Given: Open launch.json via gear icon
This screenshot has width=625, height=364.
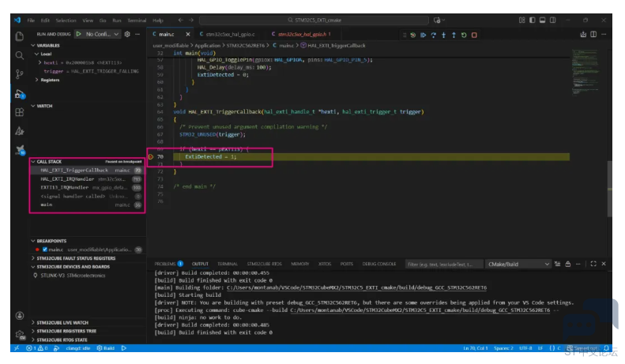Looking at the screenshot, I should (x=127, y=34).
